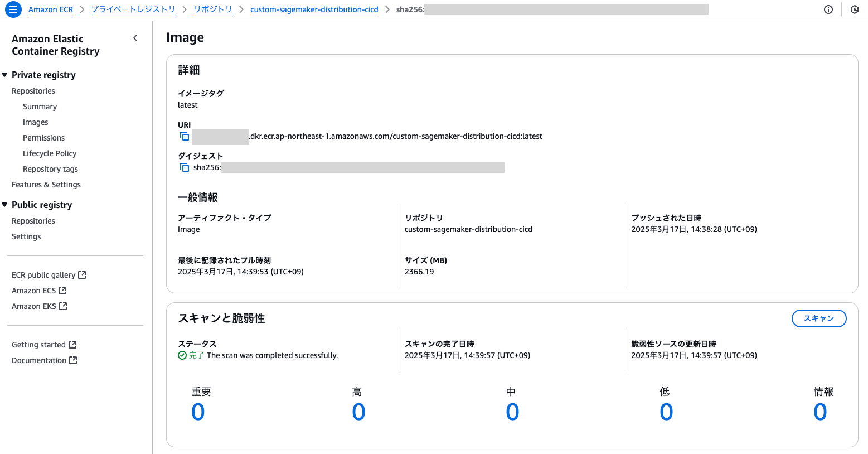
Task: Click repository name custom-sagemaker-distribution-cicd in details
Action: tap(468, 229)
